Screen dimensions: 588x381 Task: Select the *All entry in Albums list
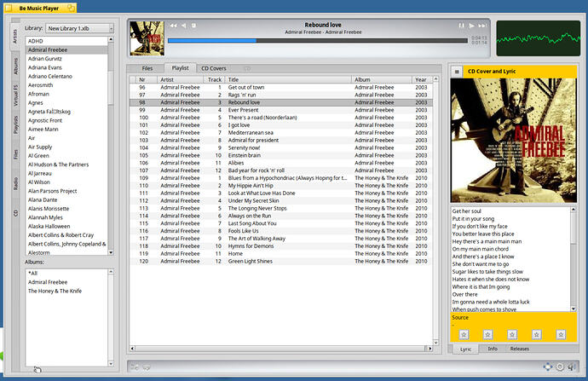click(66, 274)
